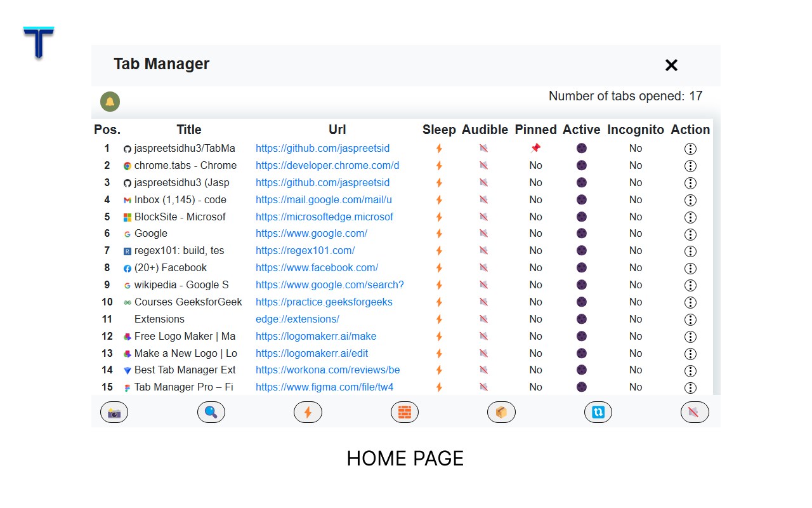This screenshot has height=508, width=812.
Task: Open action menu for Facebook row
Action: 690,269
